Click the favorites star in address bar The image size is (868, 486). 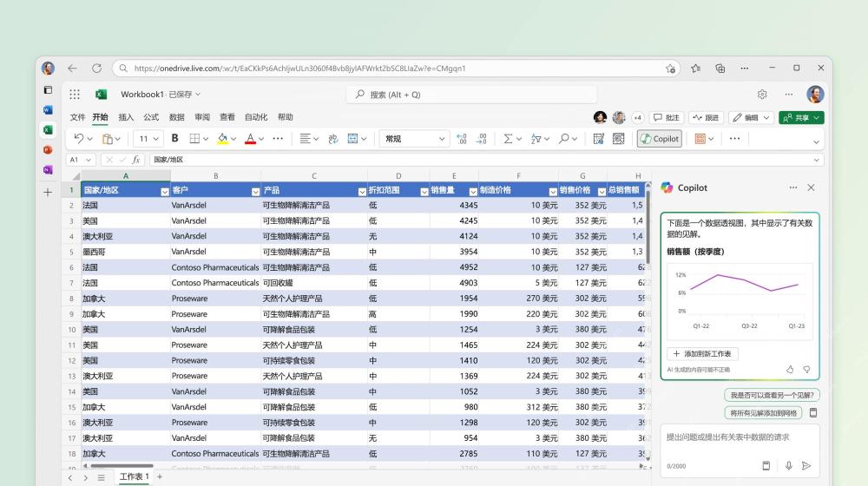point(670,69)
